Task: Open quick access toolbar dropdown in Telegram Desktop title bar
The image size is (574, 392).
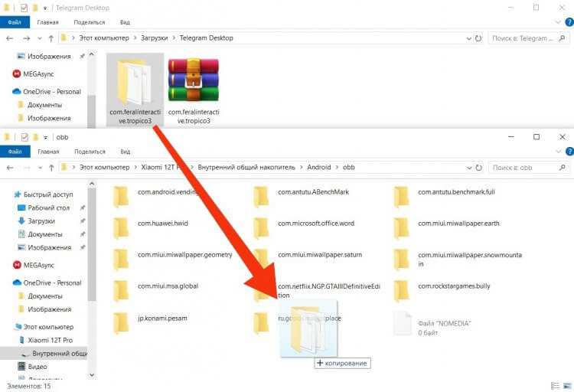Action: point(45,8)
